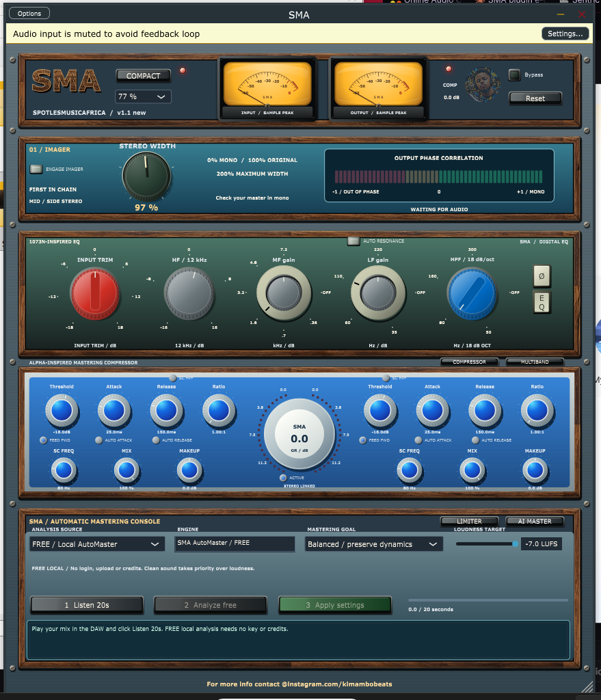The width and height of the screenshot is (601, 700).
Task: Switch to the LIMITER tab
Action: pyautogui.click(x=469, y=521)
